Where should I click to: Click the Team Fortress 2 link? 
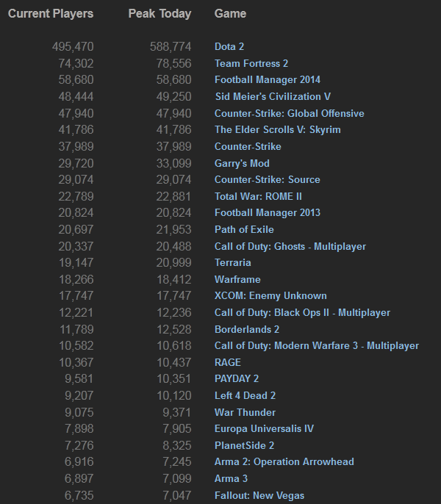point(251,63)
